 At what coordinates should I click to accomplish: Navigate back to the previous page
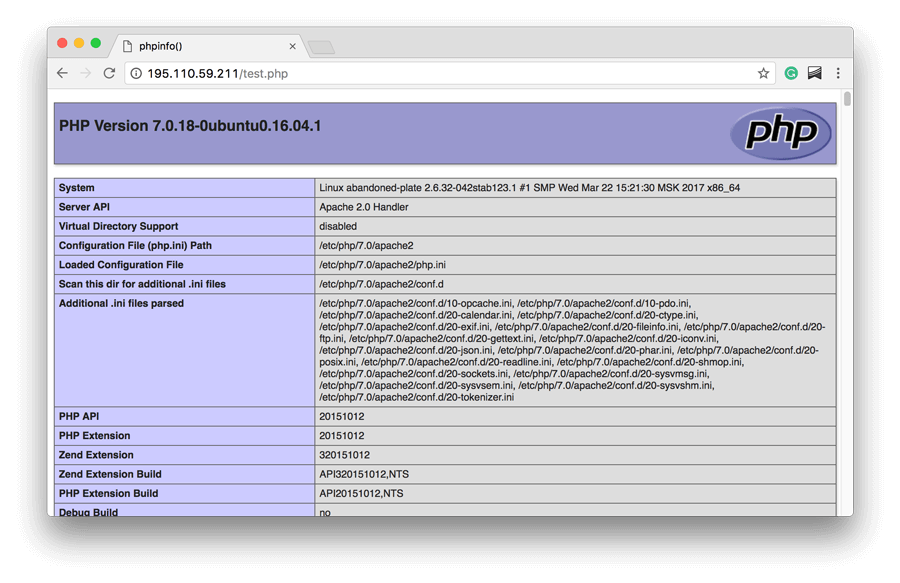(x=61, y=72)
